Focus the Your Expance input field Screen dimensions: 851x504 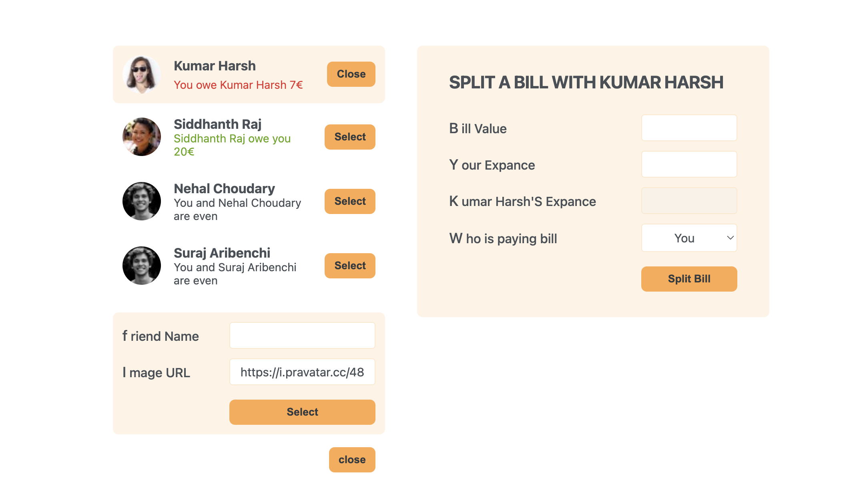(689, 164)
